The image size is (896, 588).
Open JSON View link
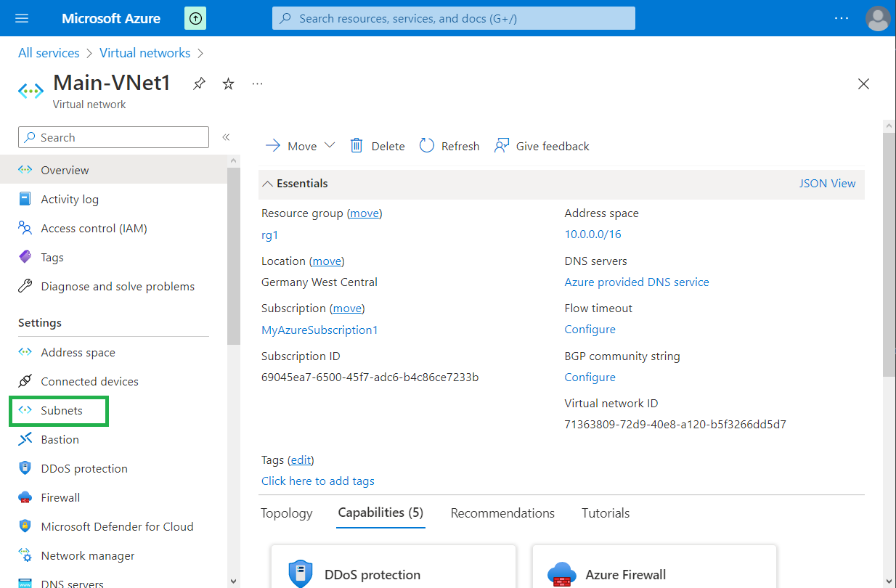pos(828,184)
